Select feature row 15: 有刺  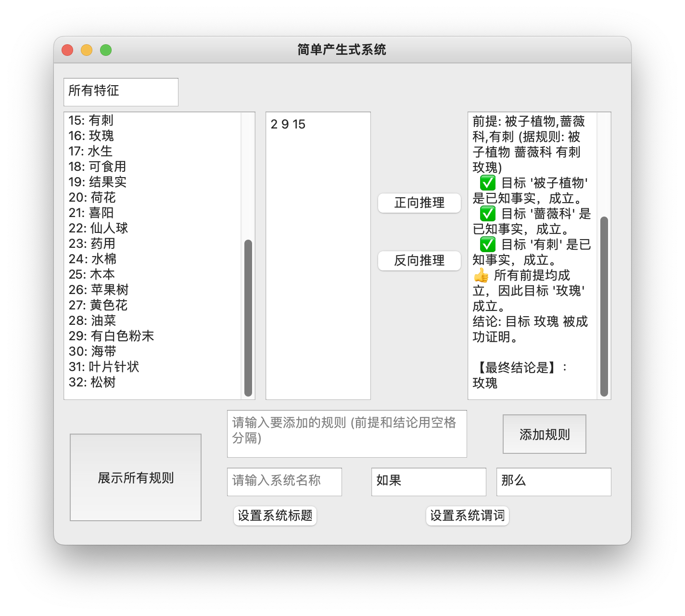coord(91,120)
